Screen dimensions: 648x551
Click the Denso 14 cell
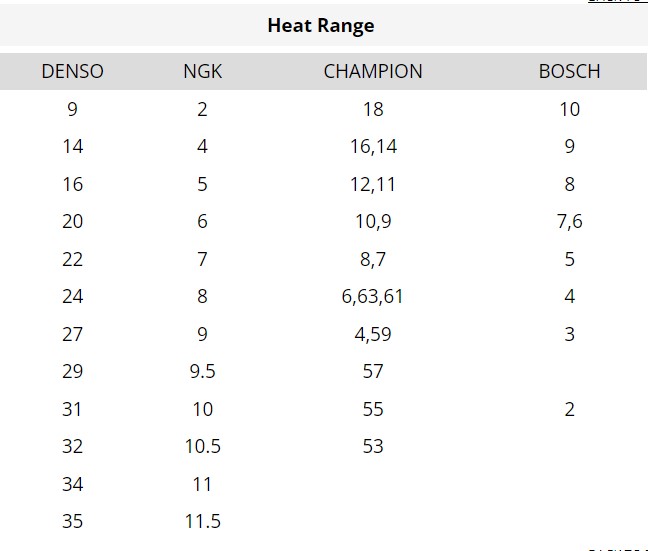tap(72, 147)
